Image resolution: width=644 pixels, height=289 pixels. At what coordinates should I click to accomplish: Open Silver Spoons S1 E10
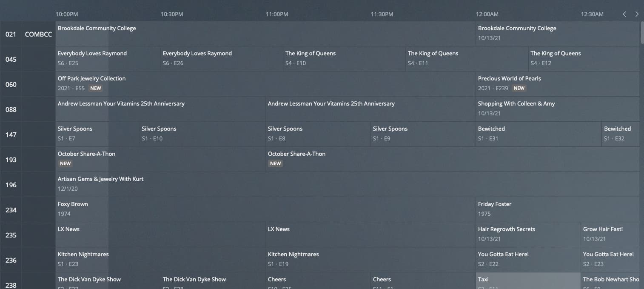tap(202, 134)
